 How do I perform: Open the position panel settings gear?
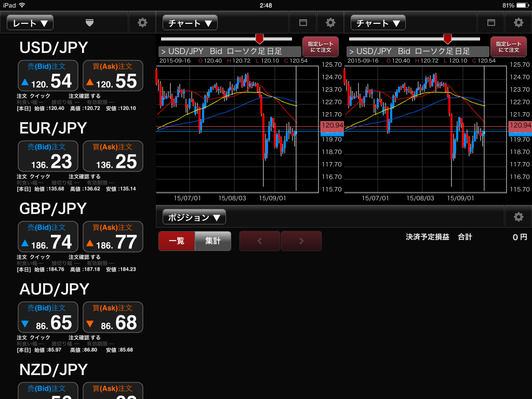click(518, 217)
